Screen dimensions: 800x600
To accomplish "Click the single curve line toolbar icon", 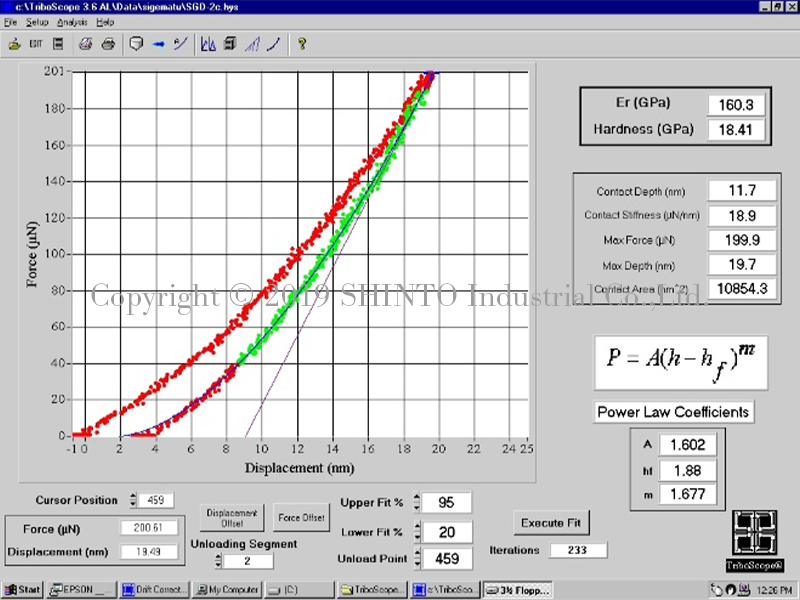I will pyautogui.click(x=274, y=44).
